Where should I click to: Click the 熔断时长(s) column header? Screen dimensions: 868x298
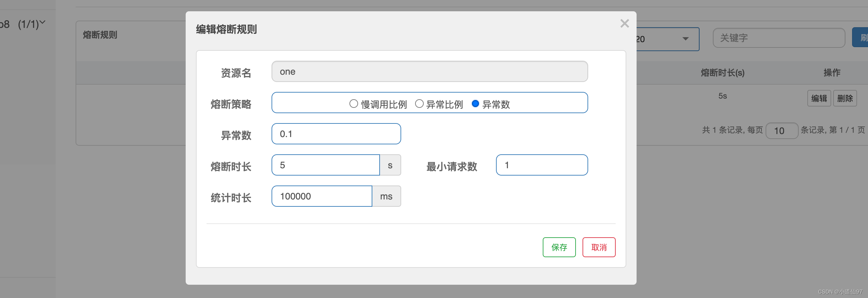tap(722, 72)
